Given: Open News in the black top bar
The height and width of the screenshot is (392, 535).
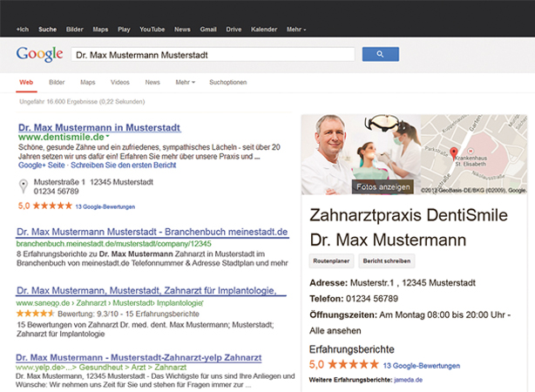Looking at the screenshot, I should pos(182,30).
